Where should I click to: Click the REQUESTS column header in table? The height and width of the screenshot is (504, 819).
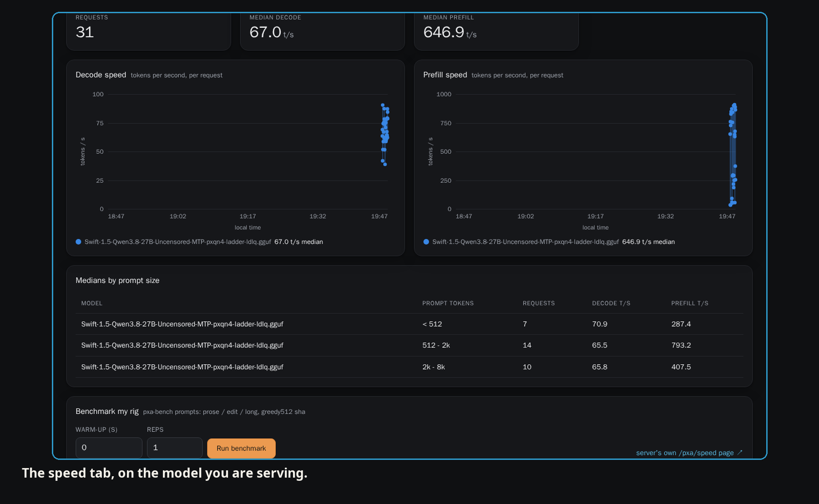click(538, 303)
